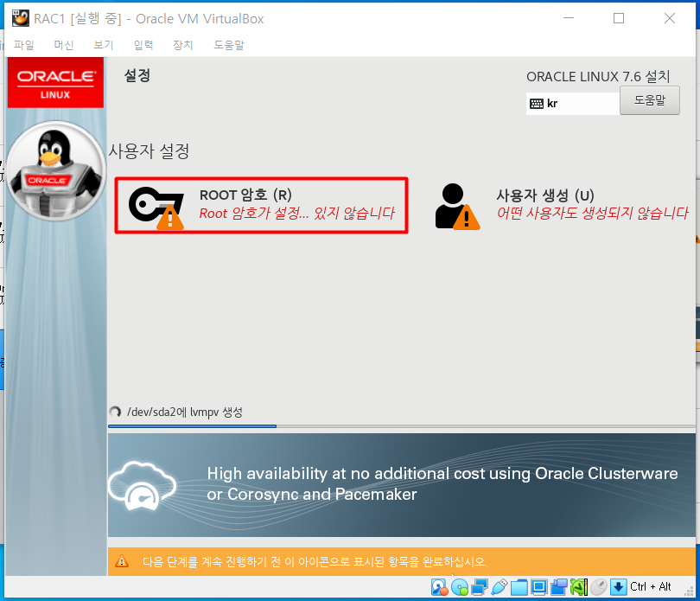Click the video recording status icon
The width and height of the screenshot is (700, 601).
coord(558,587)
